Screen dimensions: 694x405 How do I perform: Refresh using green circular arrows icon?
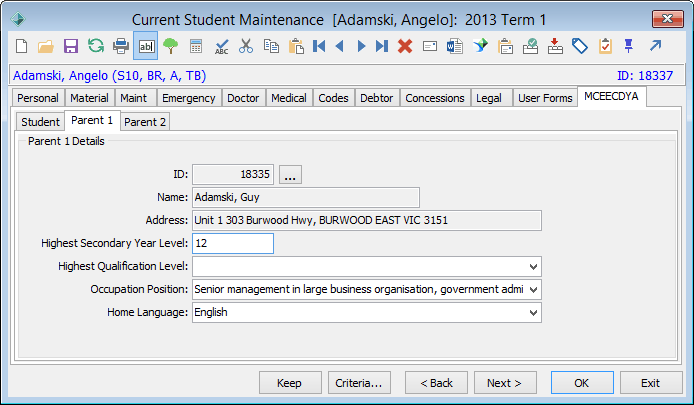96,46
